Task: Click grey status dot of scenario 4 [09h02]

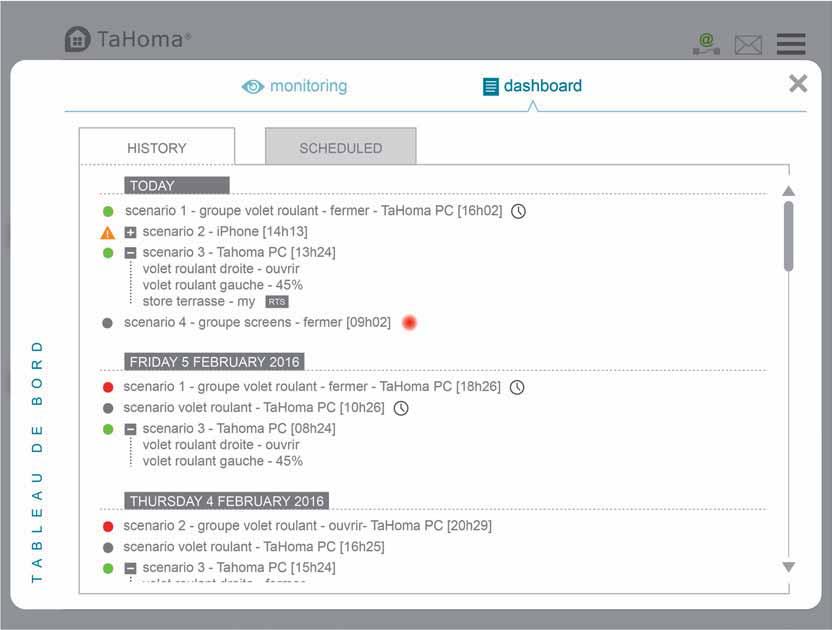Action: 107,323
